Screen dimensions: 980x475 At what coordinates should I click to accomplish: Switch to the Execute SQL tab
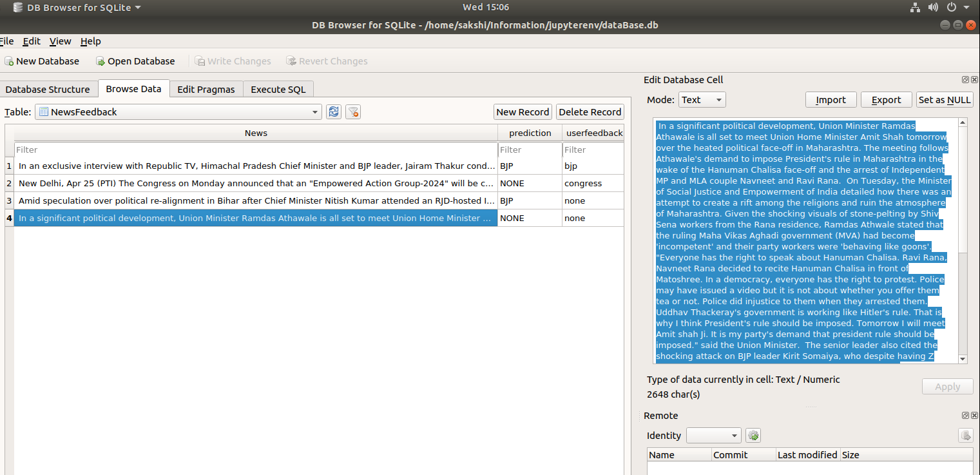point(278,89)
